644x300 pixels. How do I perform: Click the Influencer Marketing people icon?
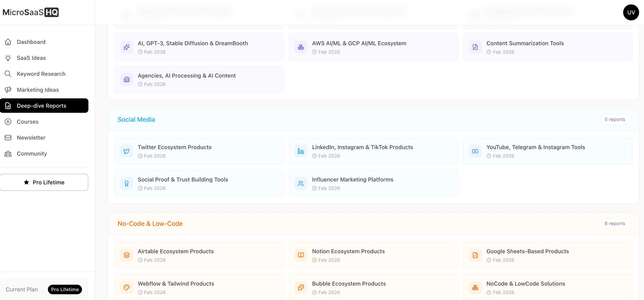point(301,183)
